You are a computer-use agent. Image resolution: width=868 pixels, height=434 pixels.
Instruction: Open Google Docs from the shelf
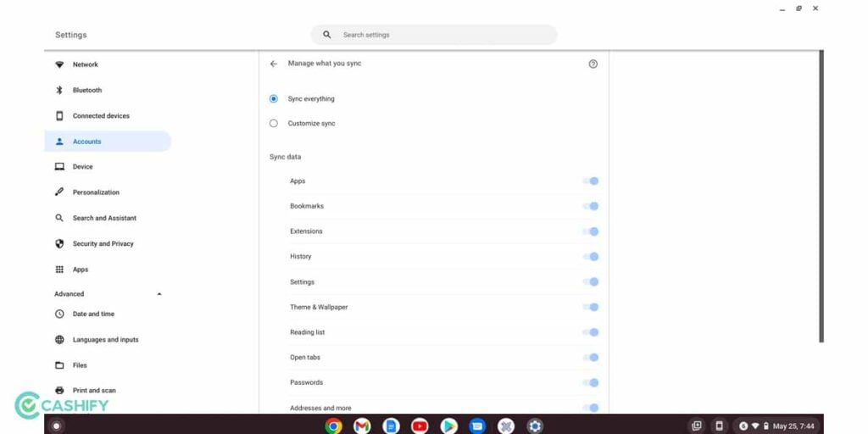(391, 426)
